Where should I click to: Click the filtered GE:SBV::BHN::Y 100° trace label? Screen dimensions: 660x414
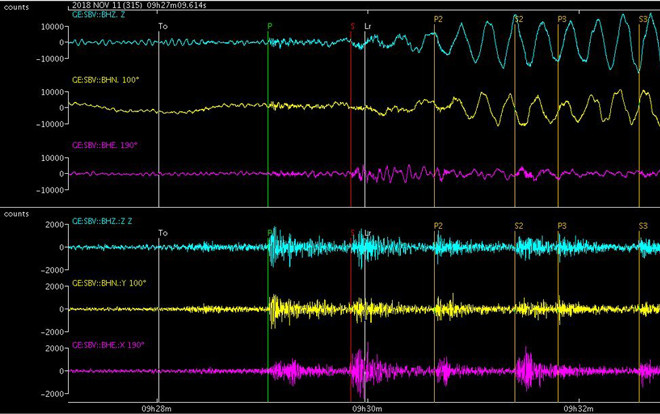coord(108,283)
